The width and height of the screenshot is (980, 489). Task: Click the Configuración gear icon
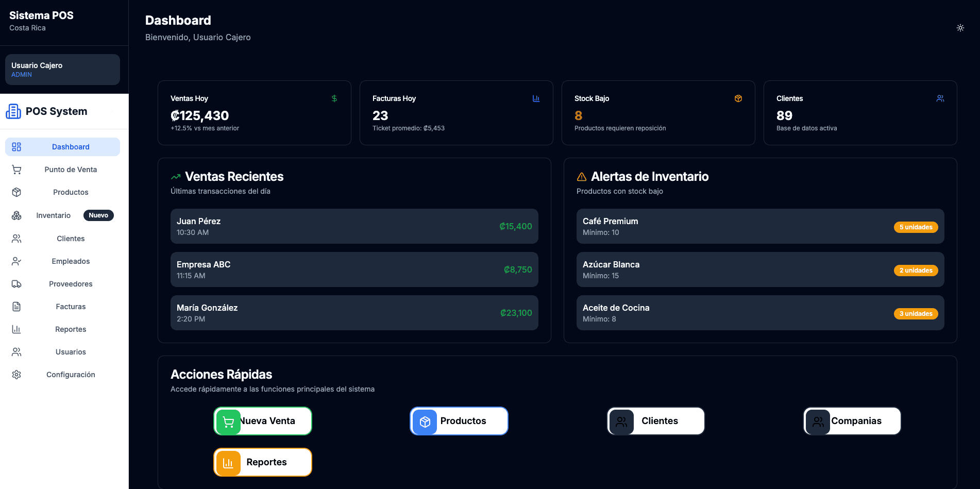[16, 375]
